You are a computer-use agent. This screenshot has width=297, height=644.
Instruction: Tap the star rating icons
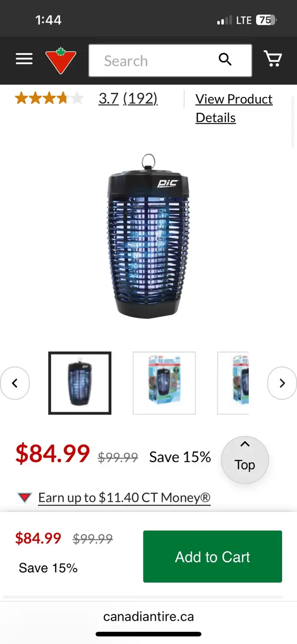pos(49,99)
